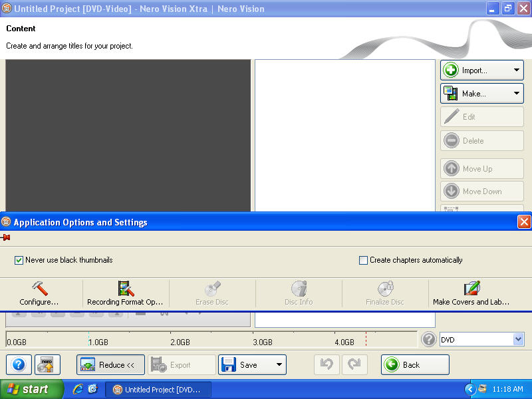Image resolution: width=532 pixels, height=399 pixels.
Task: Click the Move Up arrow button
Action: 481,168
